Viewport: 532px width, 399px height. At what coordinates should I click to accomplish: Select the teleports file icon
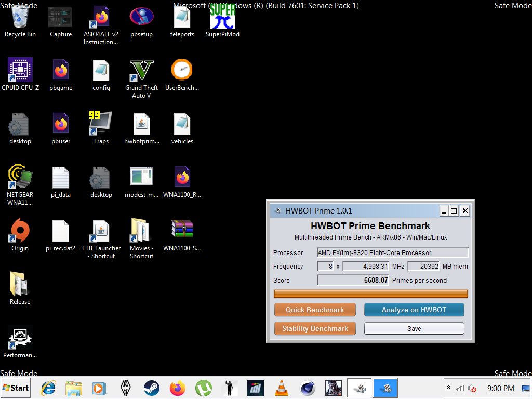(182, 22)
